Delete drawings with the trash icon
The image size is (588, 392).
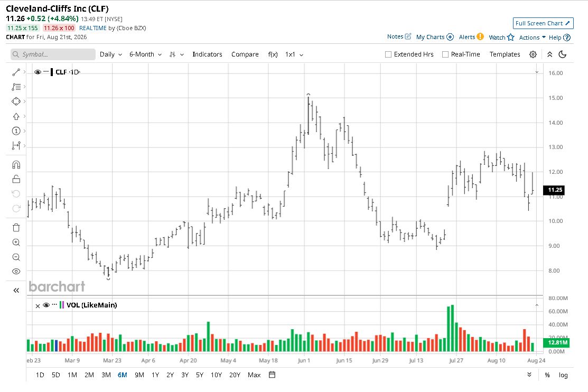tap(16, 228)
